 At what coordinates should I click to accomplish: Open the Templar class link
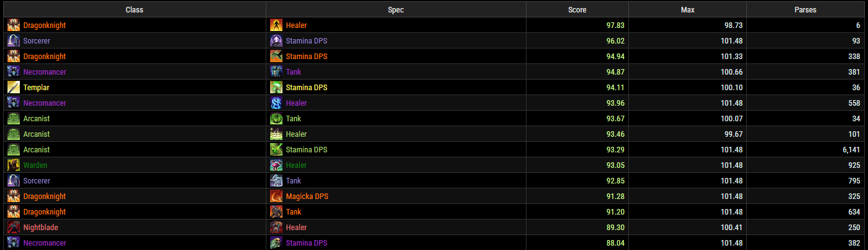point(36,88)
